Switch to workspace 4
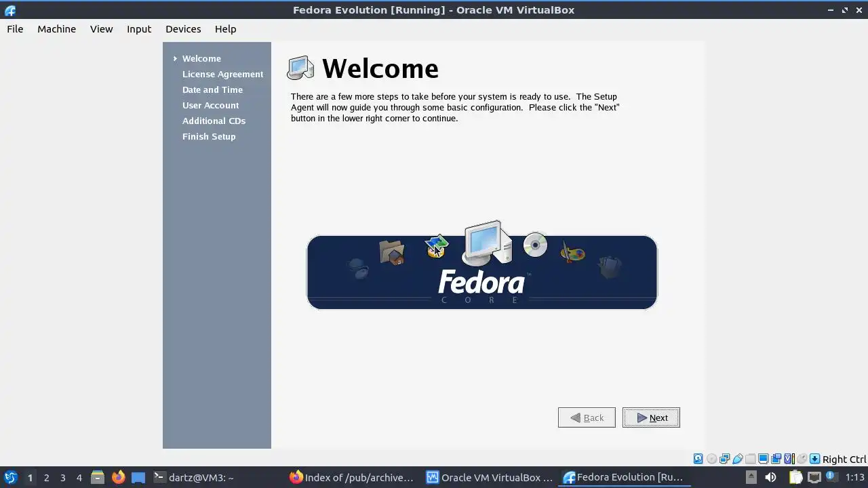 click(x=79, y=477)
